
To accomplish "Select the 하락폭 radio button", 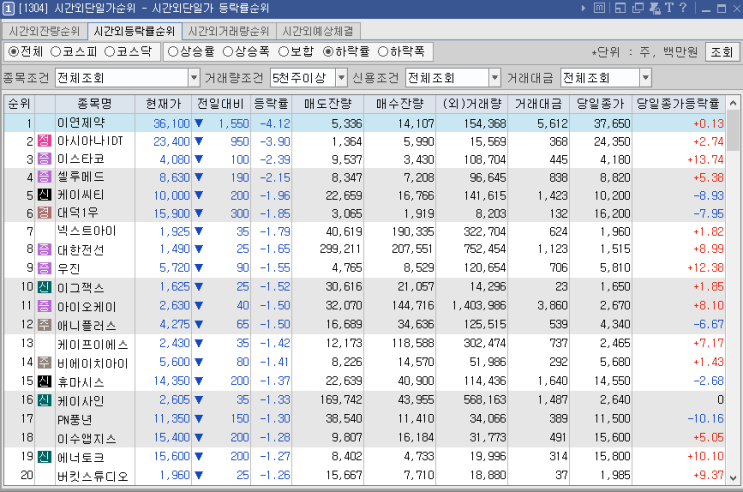I will (x=383, y=52).
